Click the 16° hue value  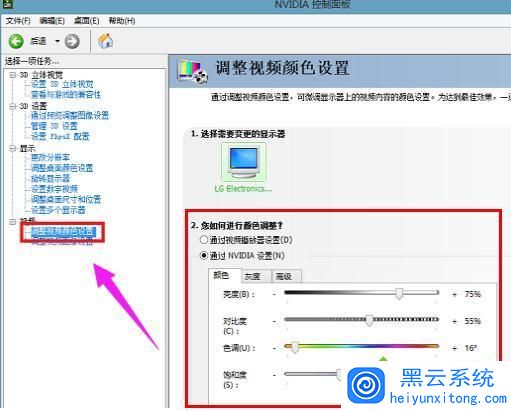471,348
